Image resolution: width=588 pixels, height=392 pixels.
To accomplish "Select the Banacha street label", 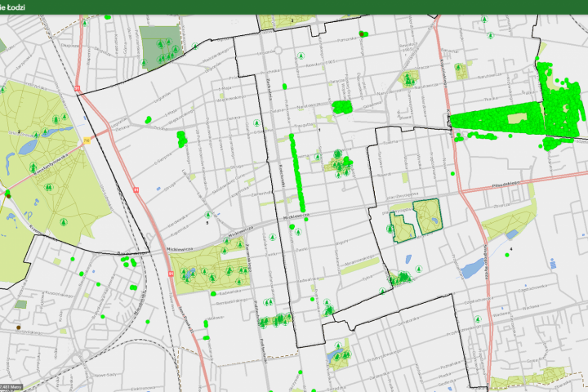I will [450, 51].
